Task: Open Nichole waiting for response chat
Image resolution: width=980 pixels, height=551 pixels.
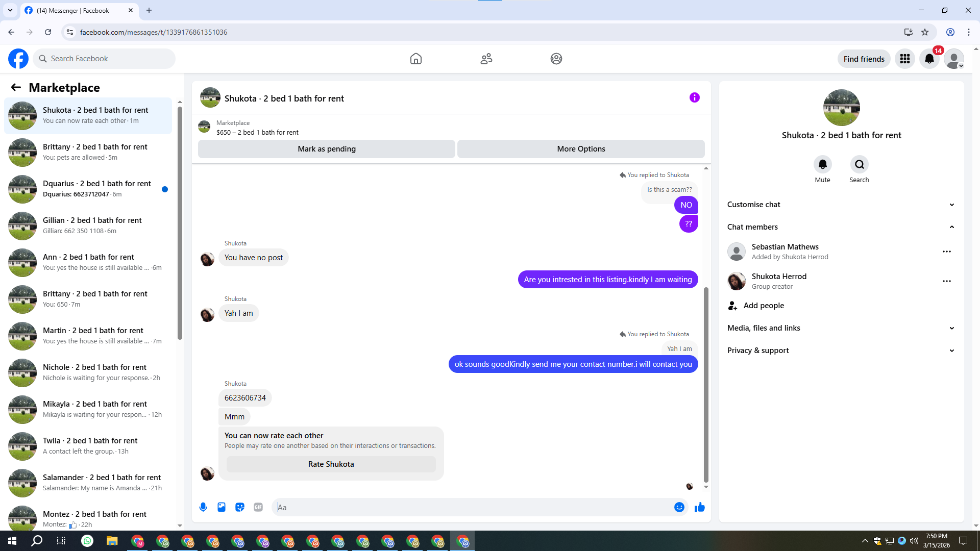Action: pyautogui.click(x=88, y=373)
